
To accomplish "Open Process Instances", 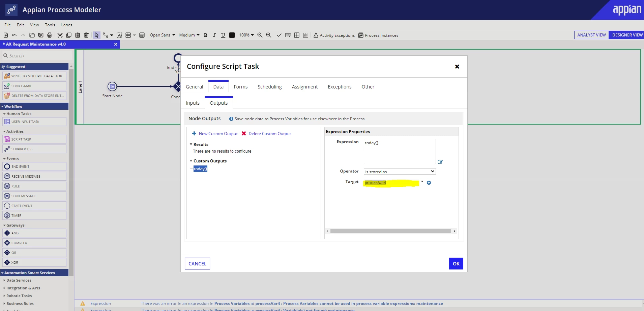I will (x=378, y=35).
